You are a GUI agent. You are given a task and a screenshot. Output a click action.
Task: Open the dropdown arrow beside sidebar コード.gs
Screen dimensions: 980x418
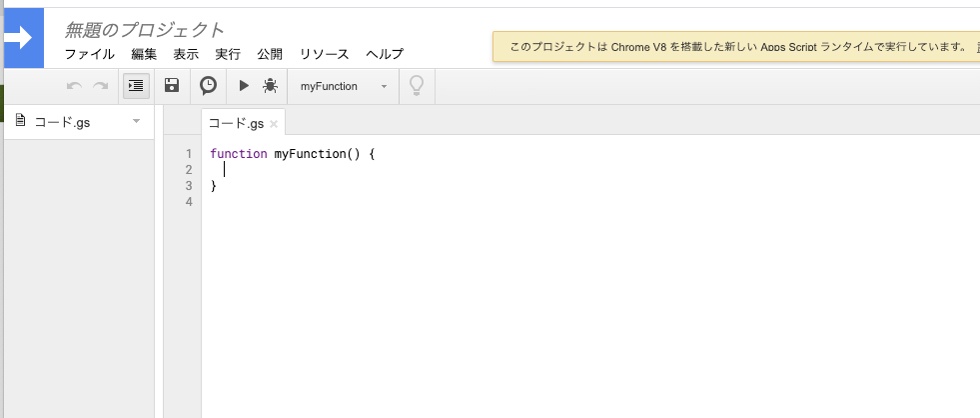point(137,121)
